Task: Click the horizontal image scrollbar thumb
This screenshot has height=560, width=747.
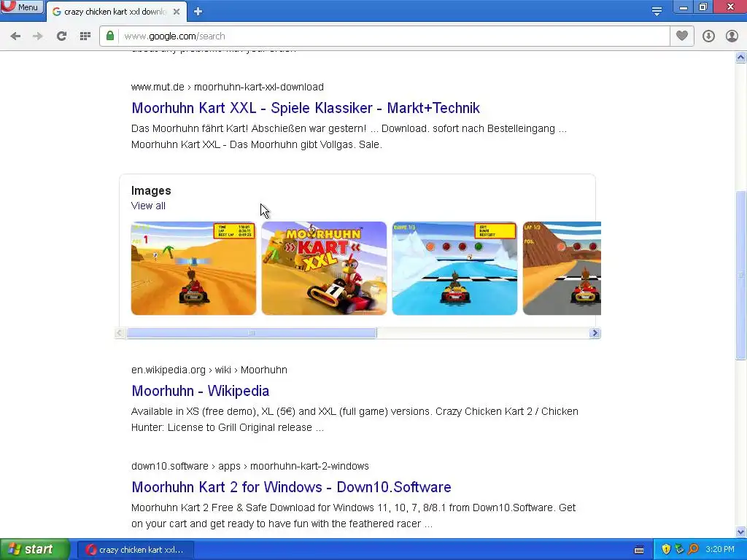Action: tap(252, 333)
